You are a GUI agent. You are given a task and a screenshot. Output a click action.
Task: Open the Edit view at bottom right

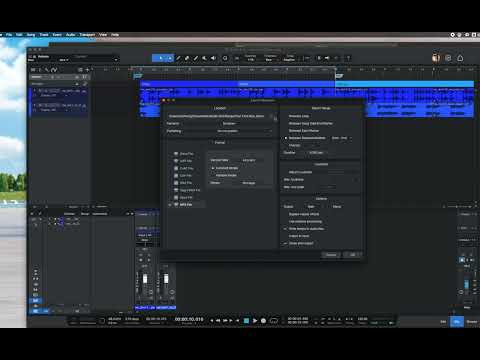point(443,322)
